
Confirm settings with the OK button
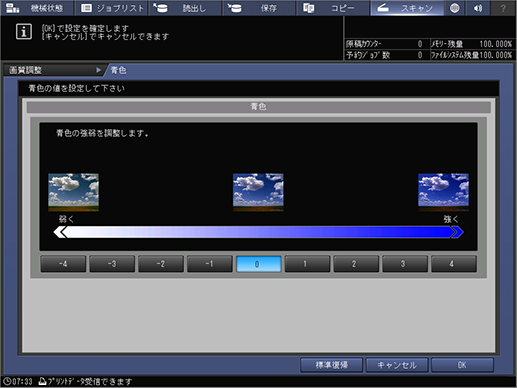click(462, 365)
